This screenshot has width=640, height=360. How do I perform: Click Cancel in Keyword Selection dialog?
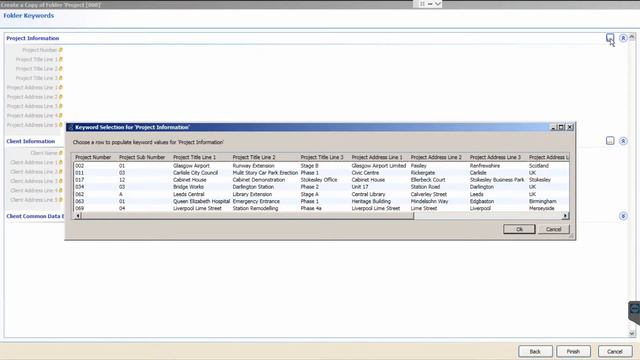pyautogui.click(x=553, y=229)
